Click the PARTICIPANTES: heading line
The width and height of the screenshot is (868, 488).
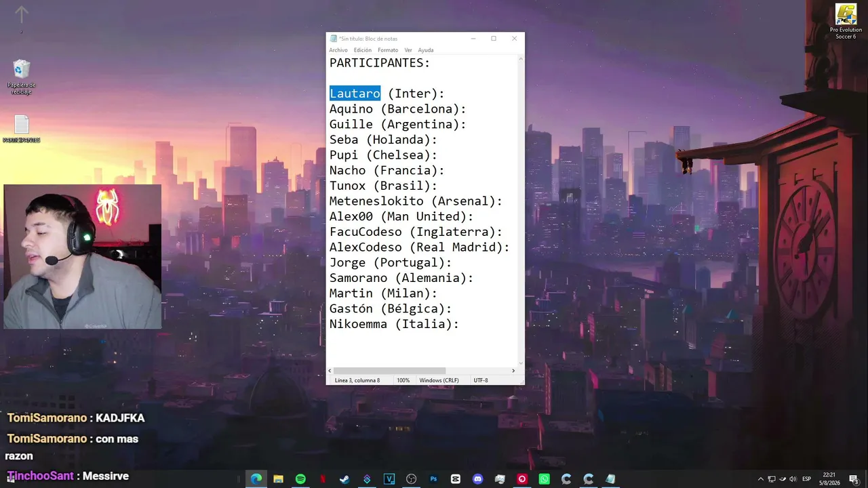[x=380, y=63]
